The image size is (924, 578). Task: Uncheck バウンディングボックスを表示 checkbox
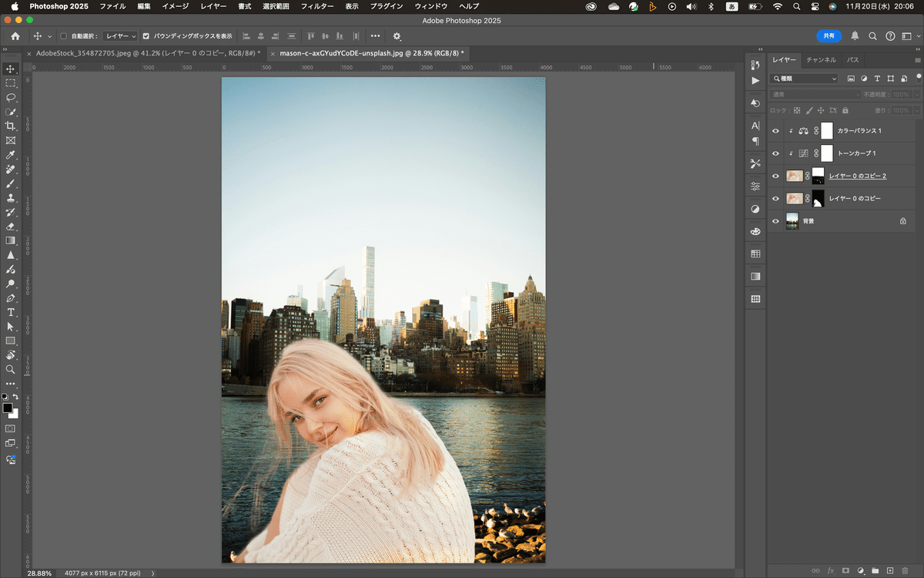pos(146,36)
